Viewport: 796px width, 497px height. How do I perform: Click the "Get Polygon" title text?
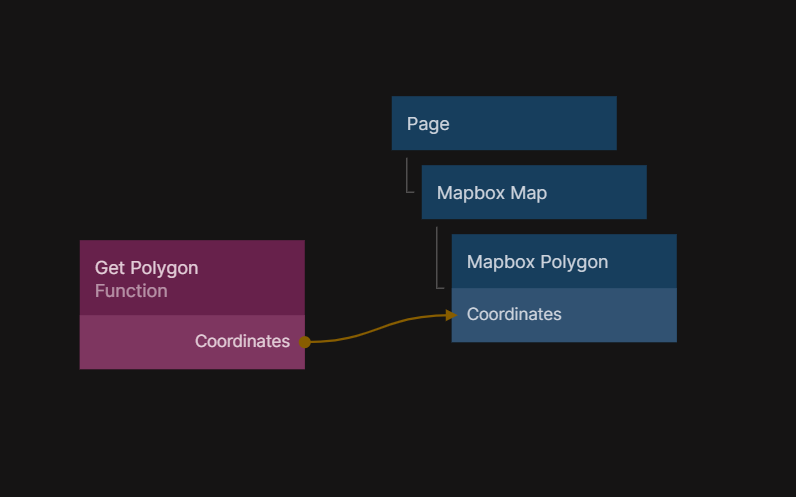pyautogui.click(x=146, y=268)
